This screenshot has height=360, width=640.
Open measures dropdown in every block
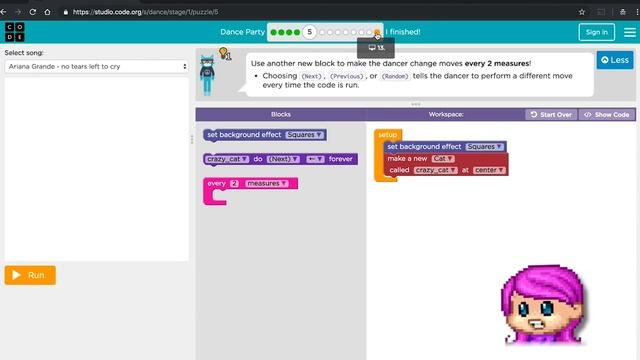(x=267, y=184)
